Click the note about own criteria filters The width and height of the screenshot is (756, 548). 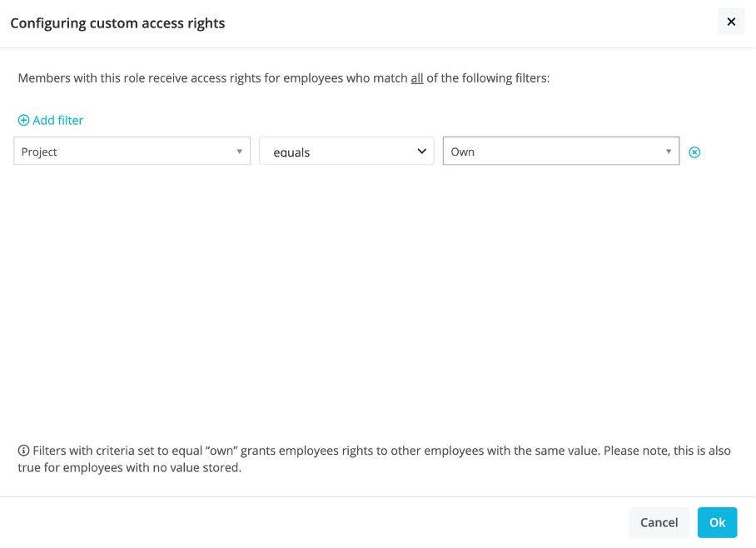374,459
